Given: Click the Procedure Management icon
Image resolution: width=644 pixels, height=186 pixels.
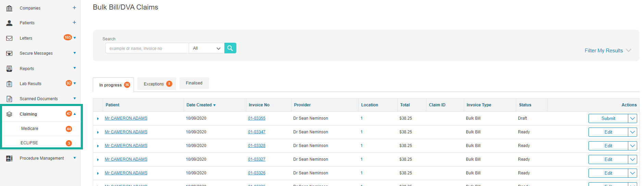Looking at the screenshot, I should pos(9,158).
